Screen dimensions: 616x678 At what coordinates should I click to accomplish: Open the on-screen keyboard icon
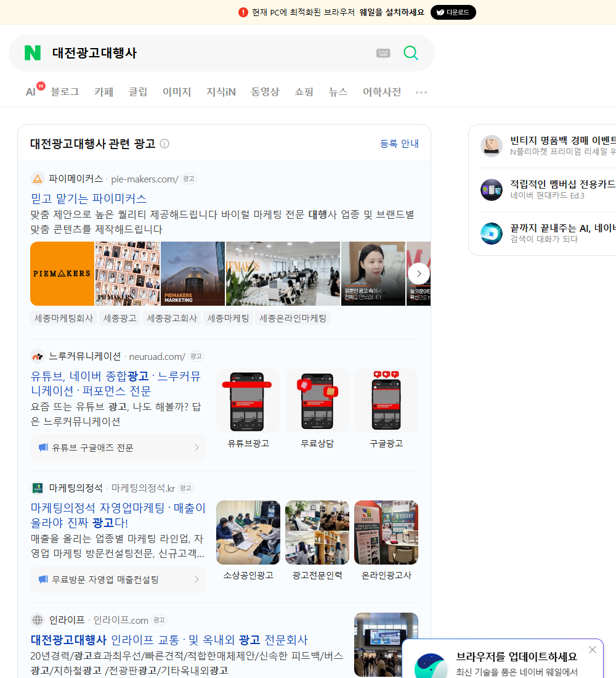383,53
